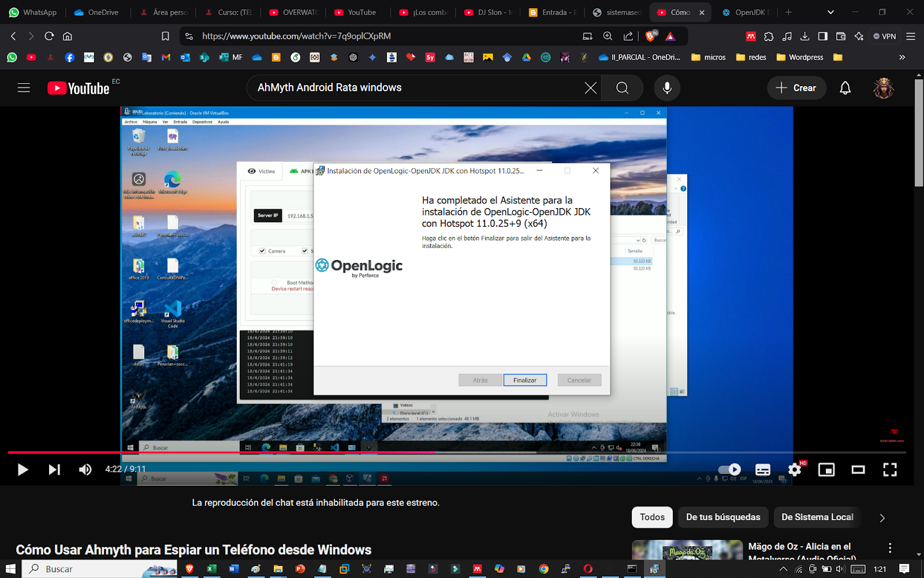The height and width of the screenshot is (578, 924).
Task: Switch to the WhatsApp tab
Action: pyautogui.click(x=33, y=12)
